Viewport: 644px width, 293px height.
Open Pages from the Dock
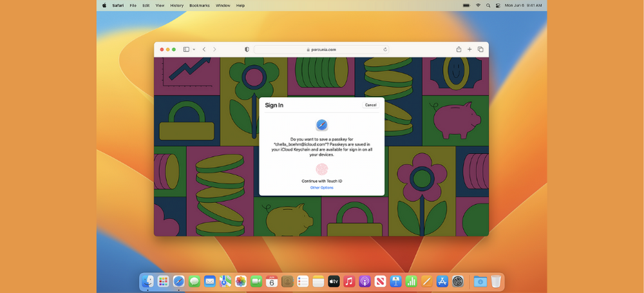click(427, 281)
